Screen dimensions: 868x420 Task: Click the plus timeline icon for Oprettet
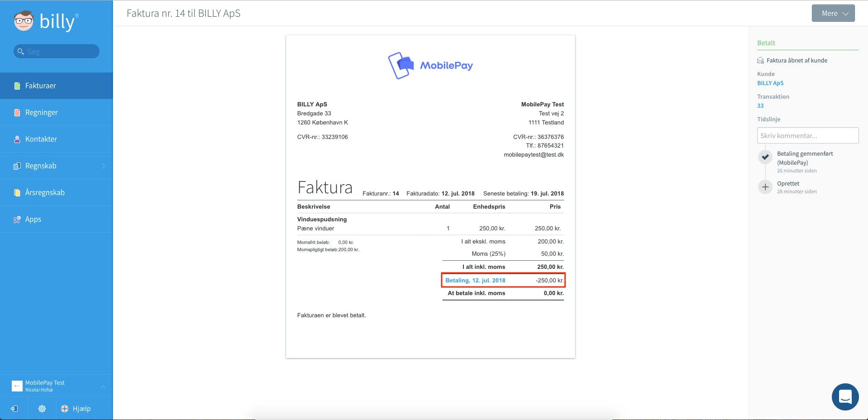point(765,187)
